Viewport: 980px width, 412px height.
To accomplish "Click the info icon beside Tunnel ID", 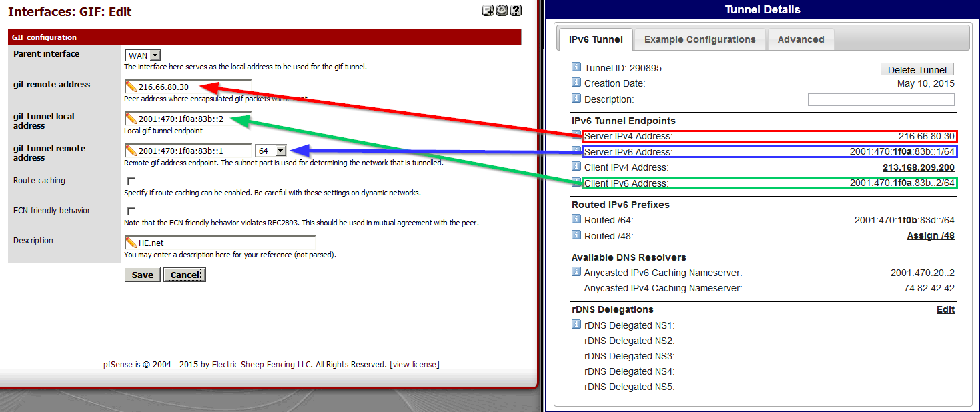I will click(576, 67).
